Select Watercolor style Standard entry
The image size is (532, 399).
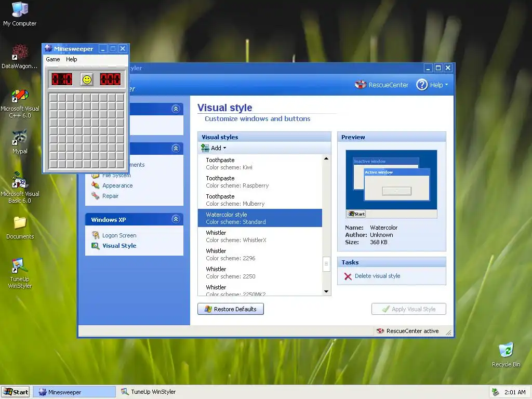coord(260,218)
